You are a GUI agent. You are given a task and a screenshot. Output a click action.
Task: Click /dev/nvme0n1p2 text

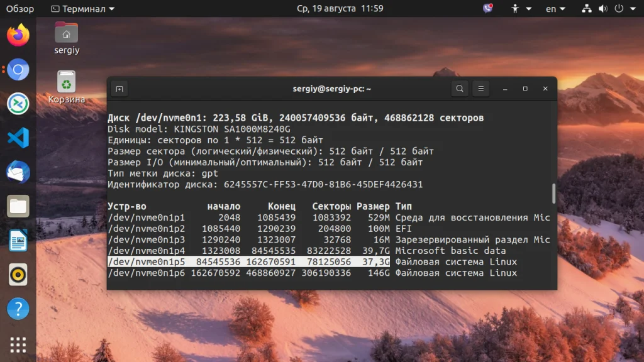[146, 229]
